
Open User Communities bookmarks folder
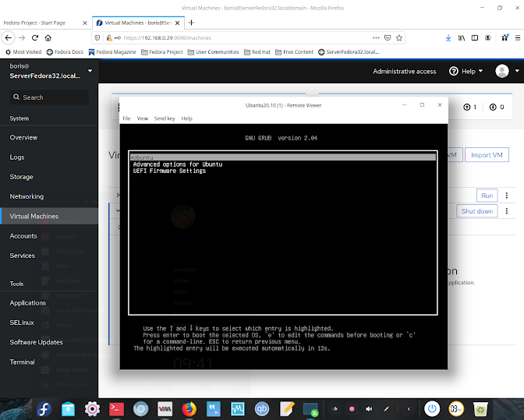pos(213,51)
